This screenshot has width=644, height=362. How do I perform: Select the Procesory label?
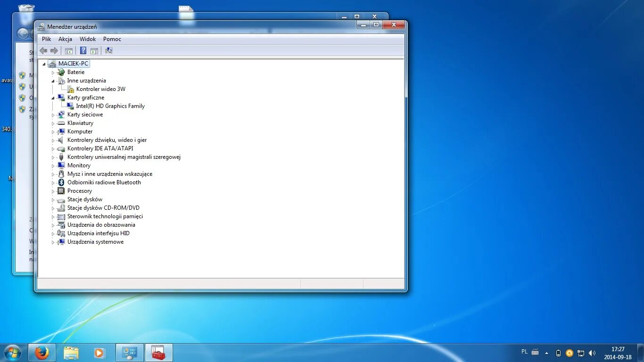pyautogui.click(x=80, y=191)
